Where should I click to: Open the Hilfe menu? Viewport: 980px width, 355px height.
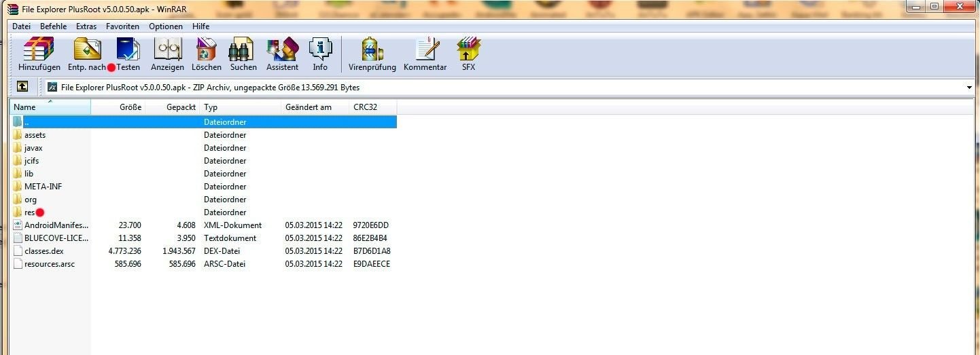[x=200, y=26]
